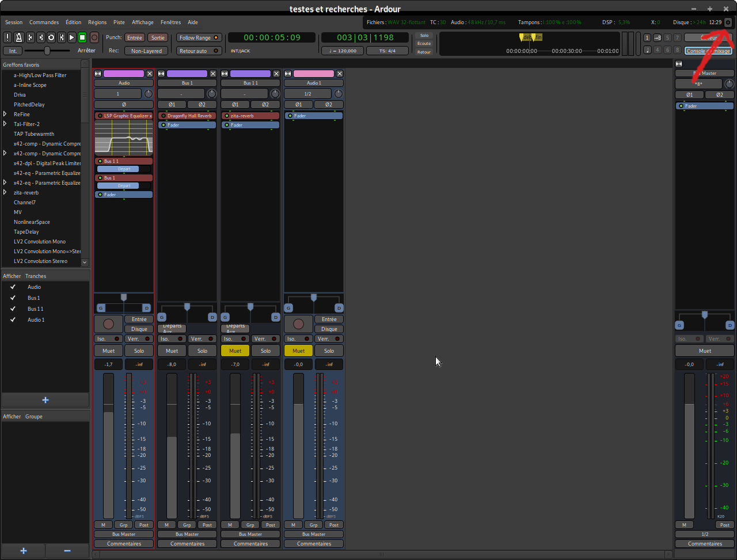Open the Session menu
Image resolution: width=737 pixels, height=560 pixels.
(x=14, y=22)
